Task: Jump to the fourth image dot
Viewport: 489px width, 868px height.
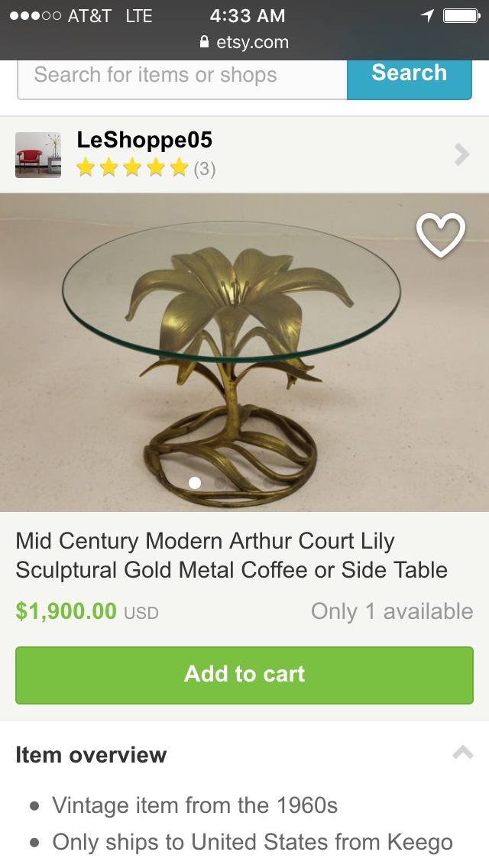Action: [x=270, y=483]
